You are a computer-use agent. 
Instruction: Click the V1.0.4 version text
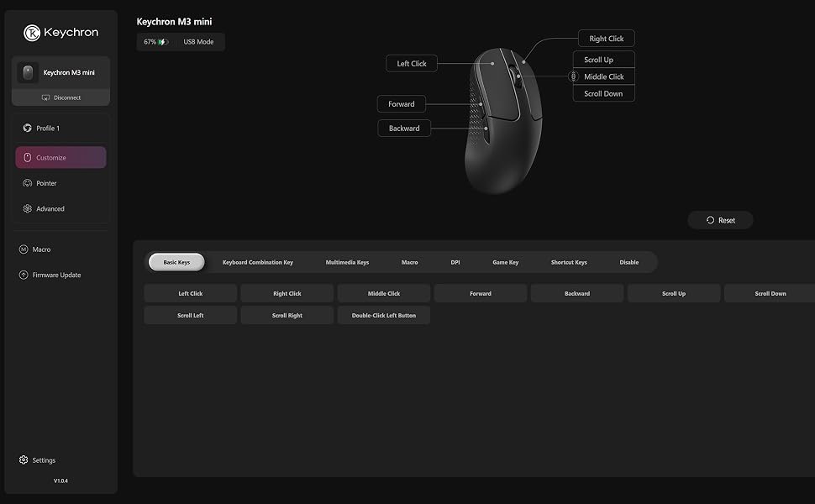[x=60, y=481]
